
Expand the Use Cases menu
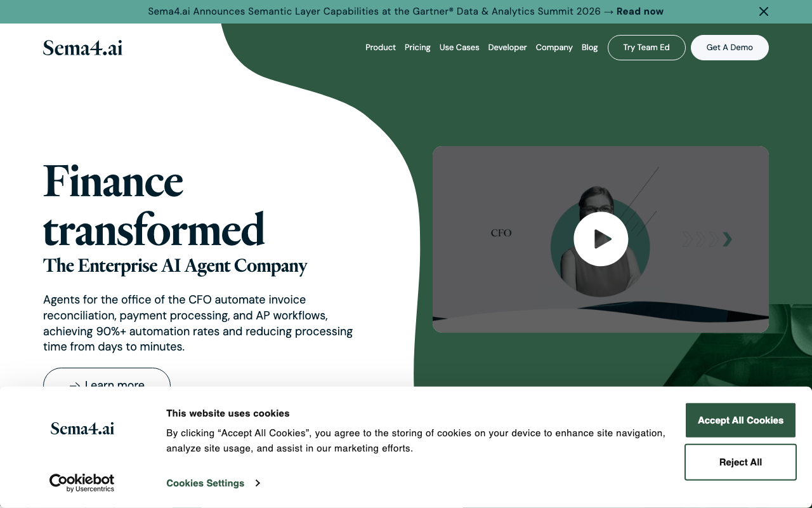click(x=459, y=48)
